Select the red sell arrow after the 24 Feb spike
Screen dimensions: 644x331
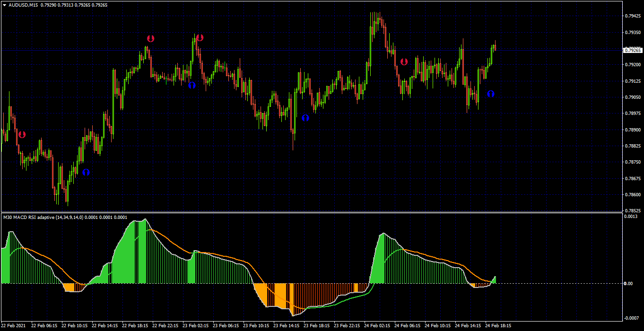(x=404, y=61)
